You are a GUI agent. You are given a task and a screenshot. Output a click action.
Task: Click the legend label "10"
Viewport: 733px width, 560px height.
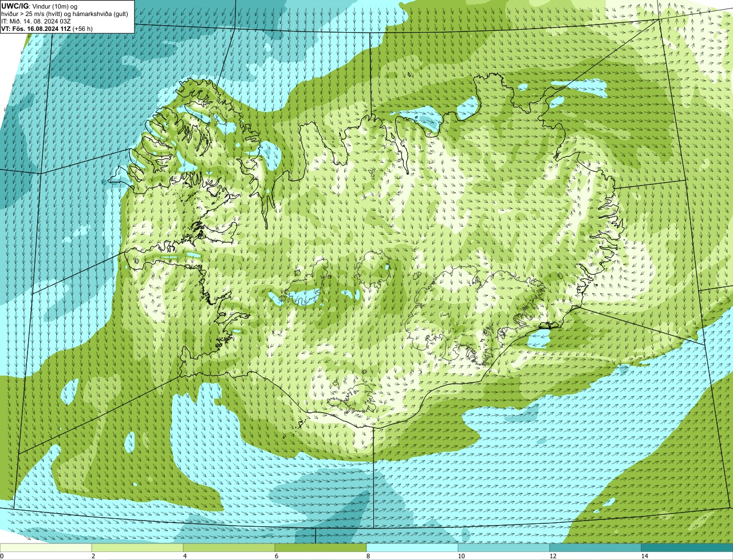(461, 556)
